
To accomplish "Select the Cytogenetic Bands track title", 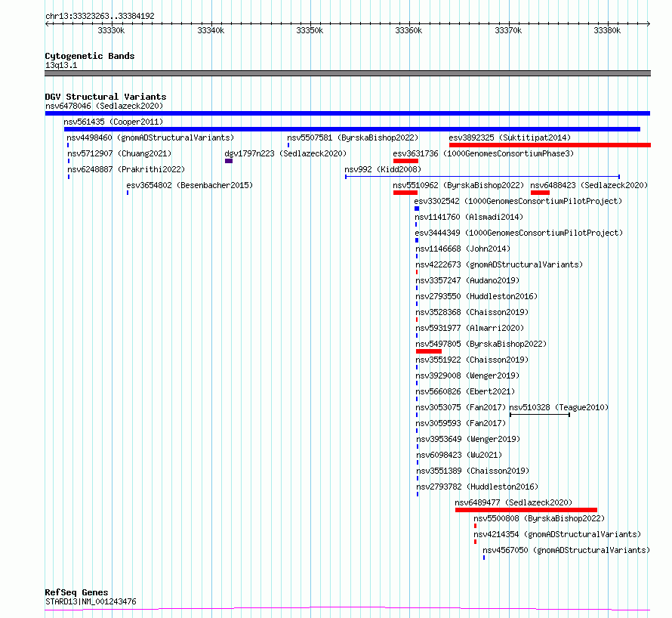I will pyautogui.click(x=90, y=56).
